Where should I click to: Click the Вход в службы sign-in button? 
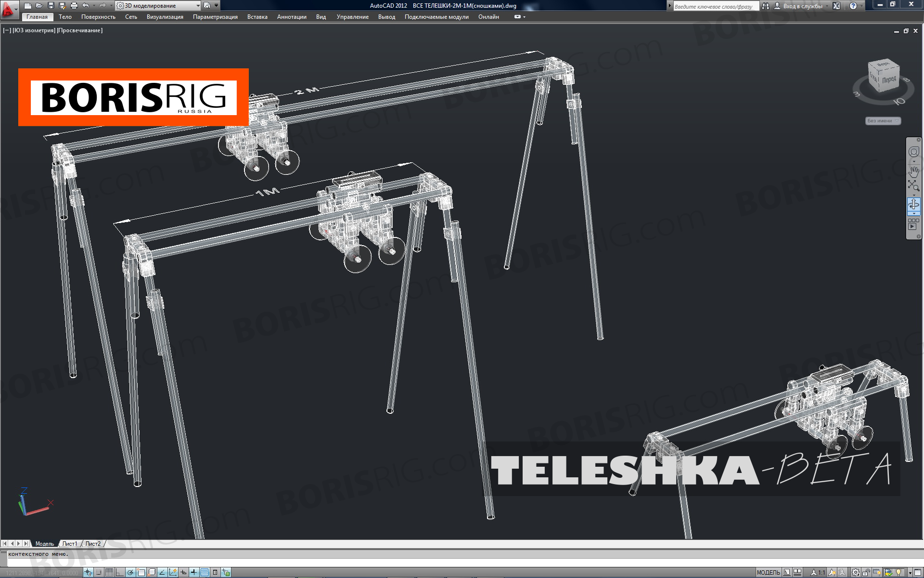(799, 6)
